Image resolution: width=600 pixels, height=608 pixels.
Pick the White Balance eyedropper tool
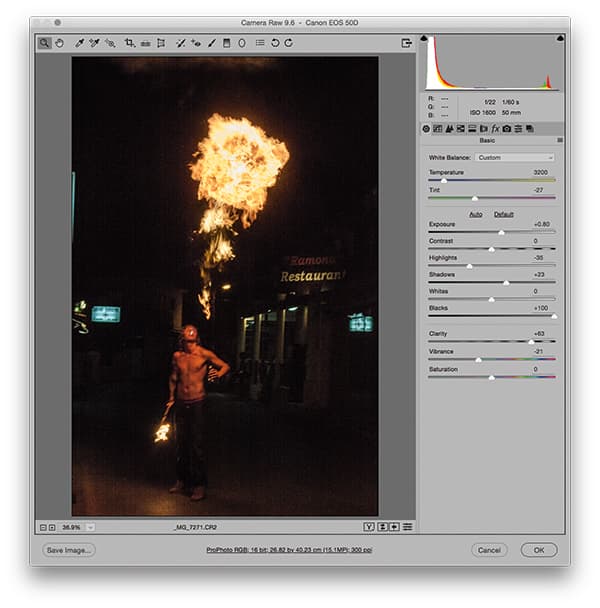point(80,43)
